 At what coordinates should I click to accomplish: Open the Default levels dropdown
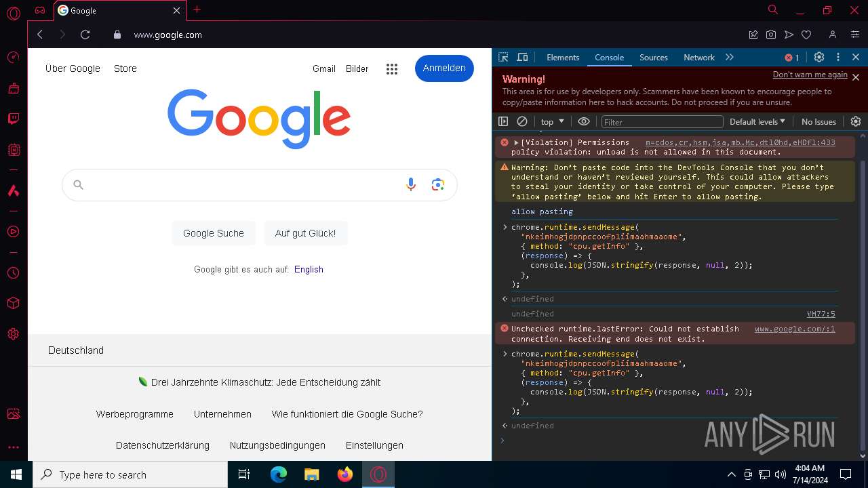(x=757, y=122)
